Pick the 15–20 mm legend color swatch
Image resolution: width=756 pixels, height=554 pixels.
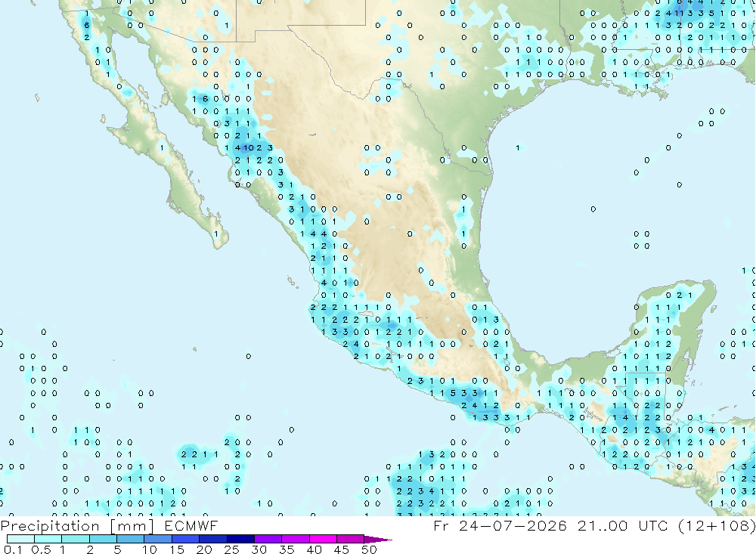[186, 539]
